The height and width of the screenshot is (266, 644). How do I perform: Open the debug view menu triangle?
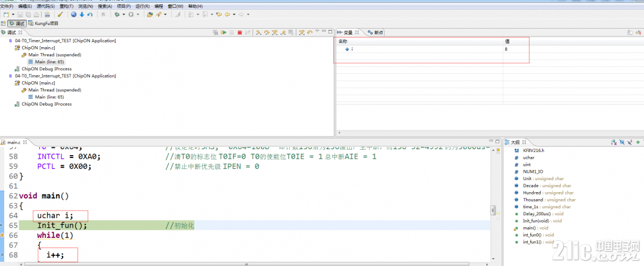(317, 31)
